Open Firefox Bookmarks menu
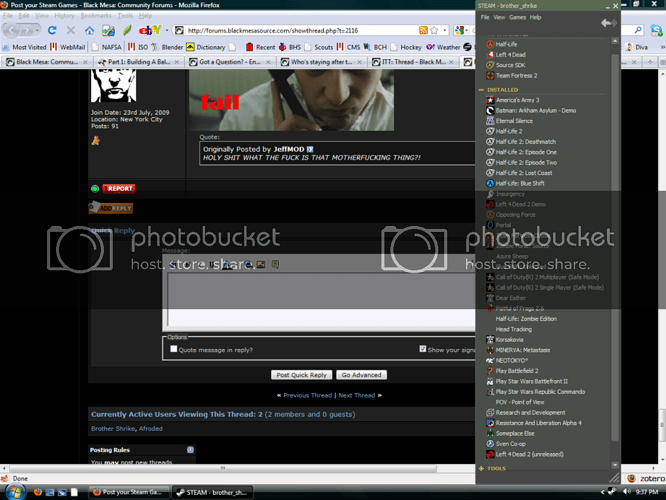Screen dimensions: 666x500 (96, 16)
